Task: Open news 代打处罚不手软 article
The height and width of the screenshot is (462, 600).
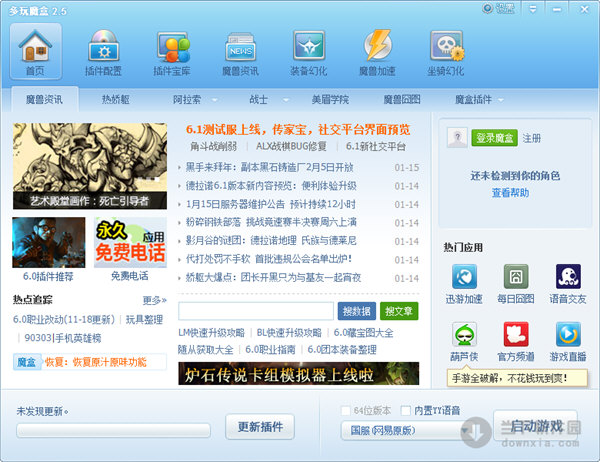Action: [269, 259]
